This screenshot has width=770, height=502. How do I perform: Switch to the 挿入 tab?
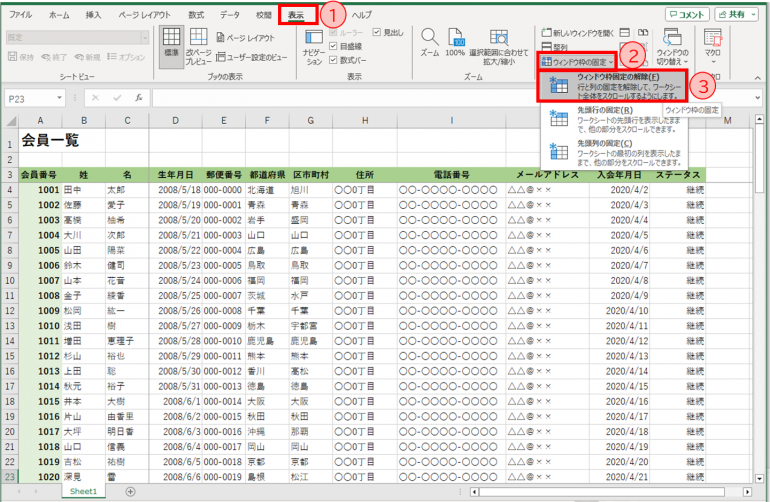(x=93, y=15)
